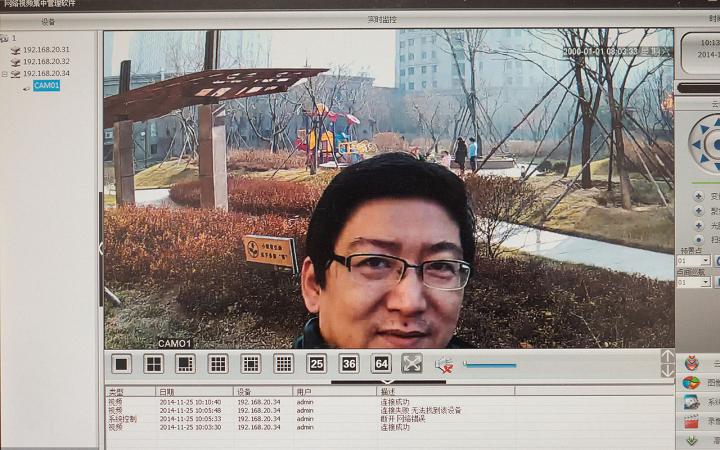Screen dimensions: 720x450
Task: Click the PTZ up-left direction arrow
Action: coord(704,129)
